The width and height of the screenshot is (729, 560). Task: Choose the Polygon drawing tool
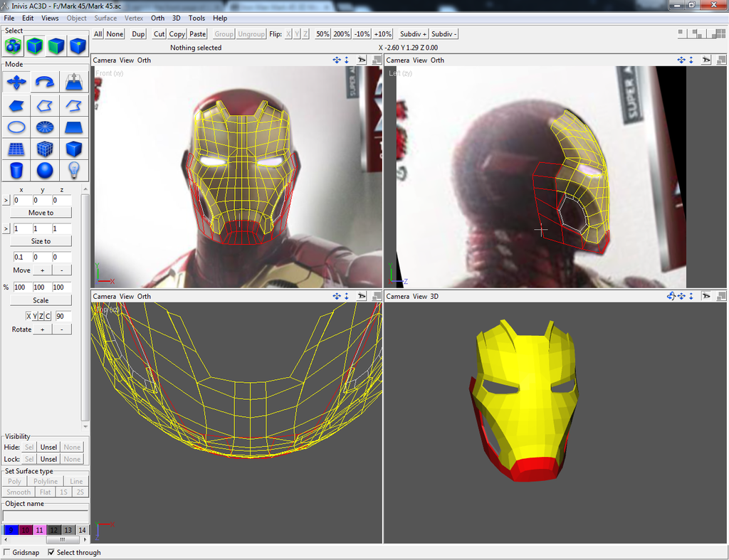pyautogui.click(x=16, y=105)
